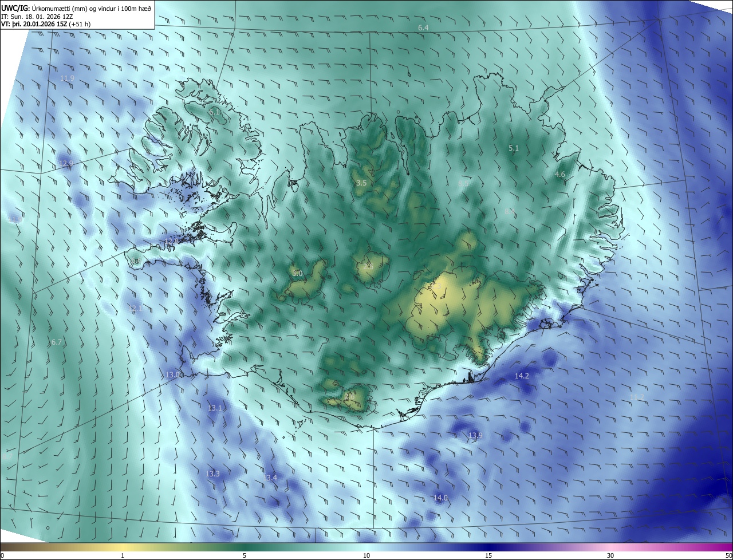Click the 10 label on the color scale

click(x=366, y=556)
